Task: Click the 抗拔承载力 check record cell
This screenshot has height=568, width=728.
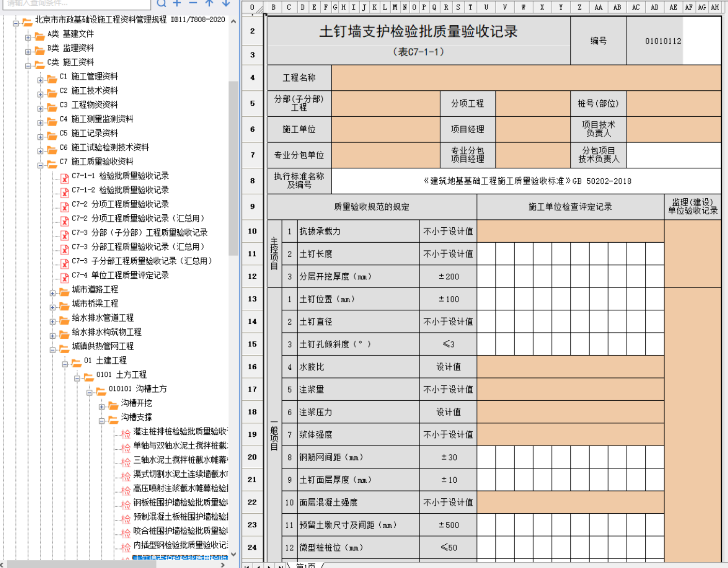Action: point(570,231)
